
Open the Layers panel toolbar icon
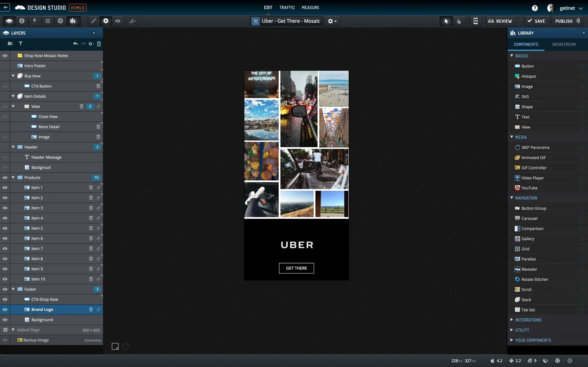coord(9,21)
